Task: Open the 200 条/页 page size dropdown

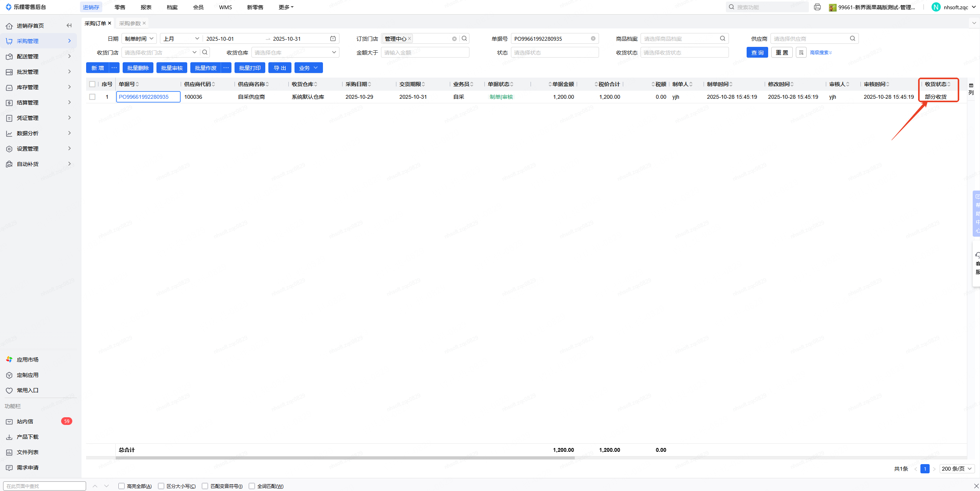Action: [957, 469]
